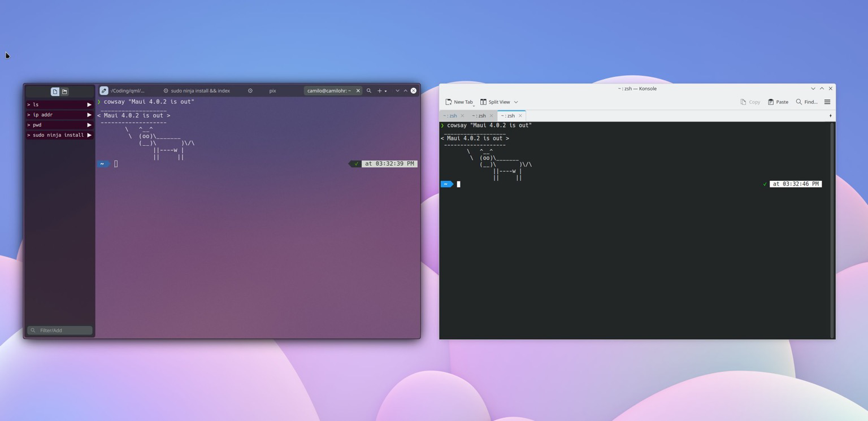Click Split View in Konsole toolbar
This screenshot has width=868, height=421.
click(496, 102)
